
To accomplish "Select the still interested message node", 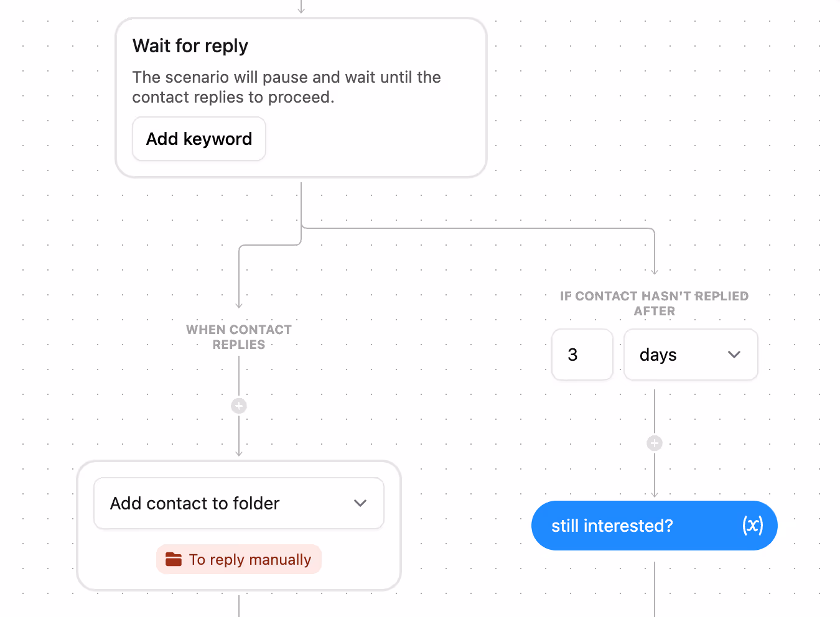I will 654,526.
